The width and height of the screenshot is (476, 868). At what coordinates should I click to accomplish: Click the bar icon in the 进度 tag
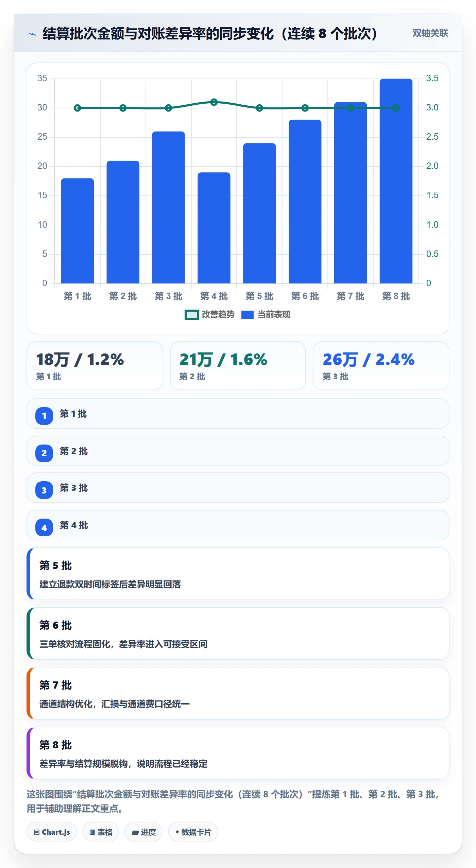tap(135, 833)
